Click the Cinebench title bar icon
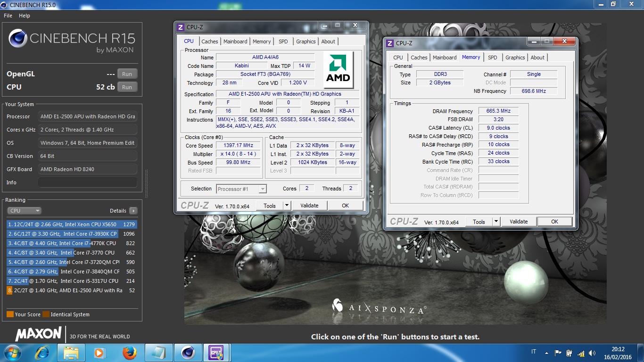Viewport: 644px width, 362px height. coord(4,5)
